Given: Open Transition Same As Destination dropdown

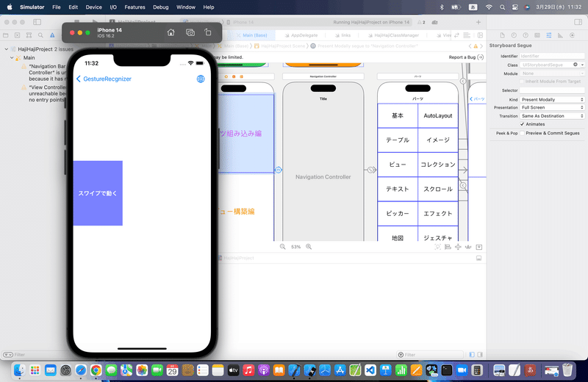Looking at the screenshot, I should (552, 116).
